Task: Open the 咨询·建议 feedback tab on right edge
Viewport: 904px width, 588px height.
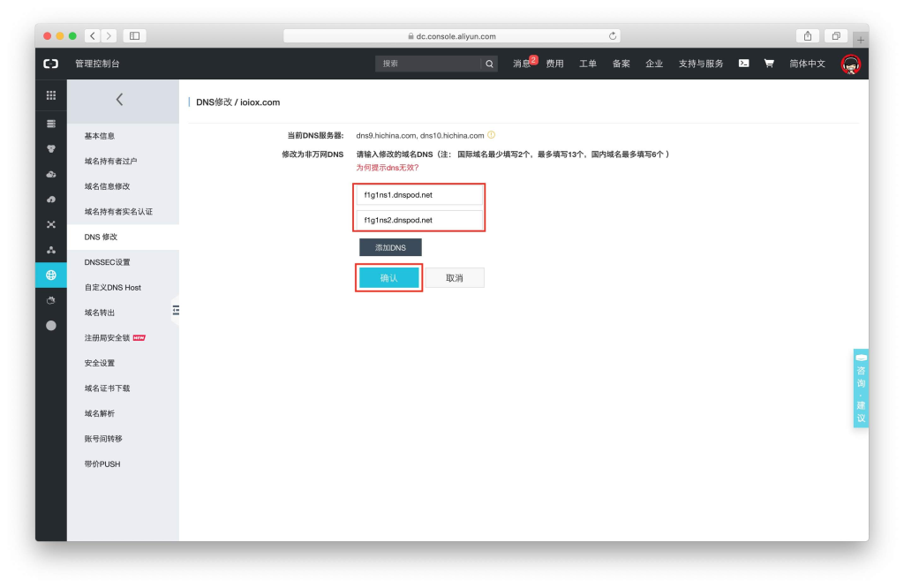Action: click(860, 387)
